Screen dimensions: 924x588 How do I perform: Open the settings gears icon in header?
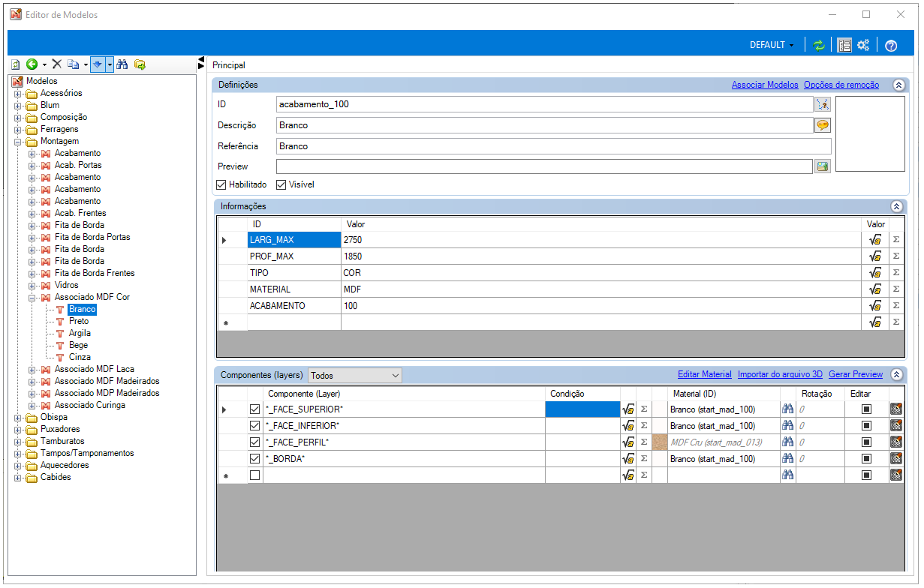863,45
